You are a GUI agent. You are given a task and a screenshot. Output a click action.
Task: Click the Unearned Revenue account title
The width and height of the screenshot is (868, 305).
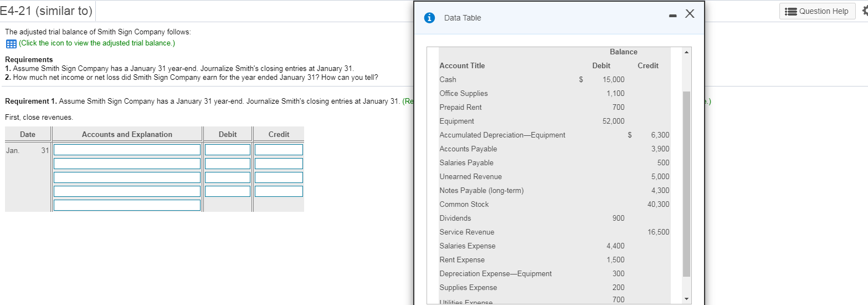470,176
